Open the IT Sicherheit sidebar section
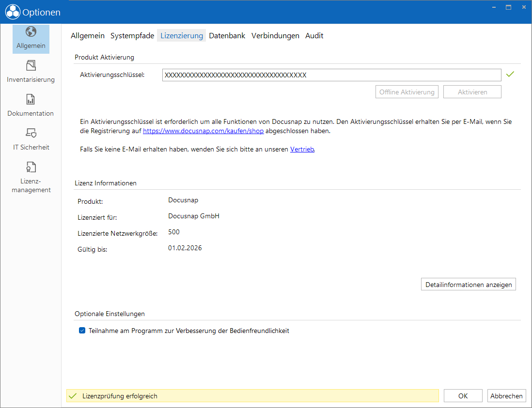Viewport: 532px width, 408px height. tap(31, 139)
